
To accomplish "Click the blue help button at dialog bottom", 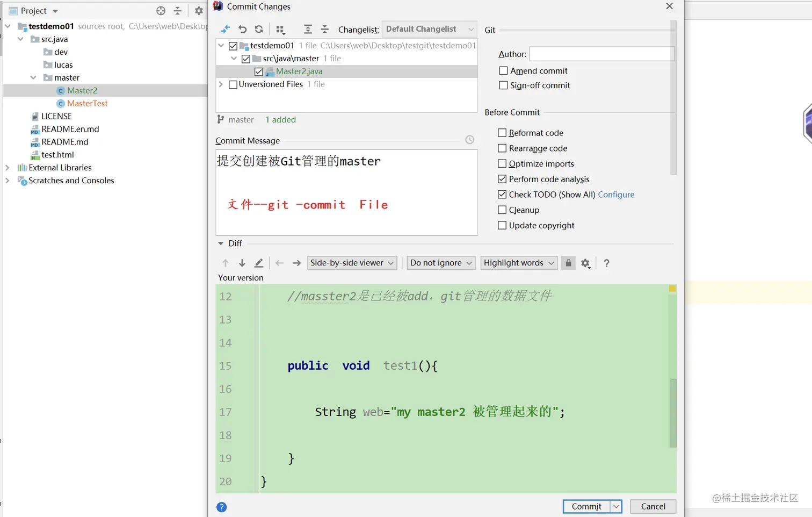I will pyautogui.click(x=221, y=507).
